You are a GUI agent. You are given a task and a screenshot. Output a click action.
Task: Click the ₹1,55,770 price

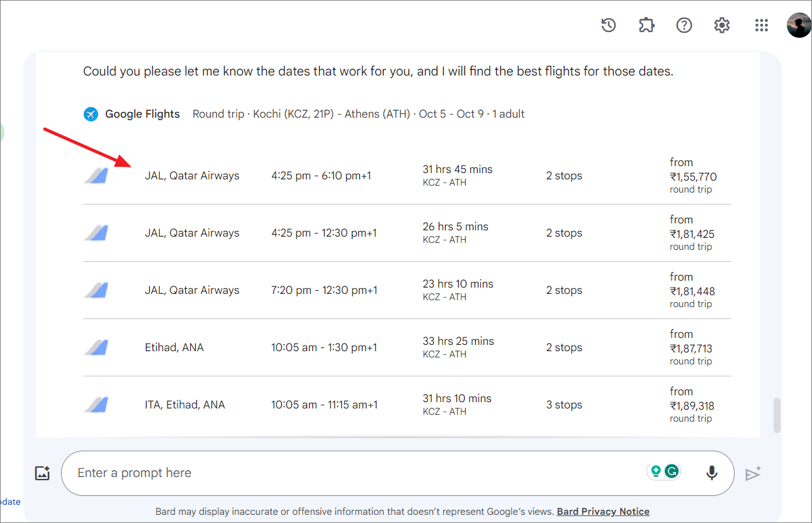click(x=693, y=177)
